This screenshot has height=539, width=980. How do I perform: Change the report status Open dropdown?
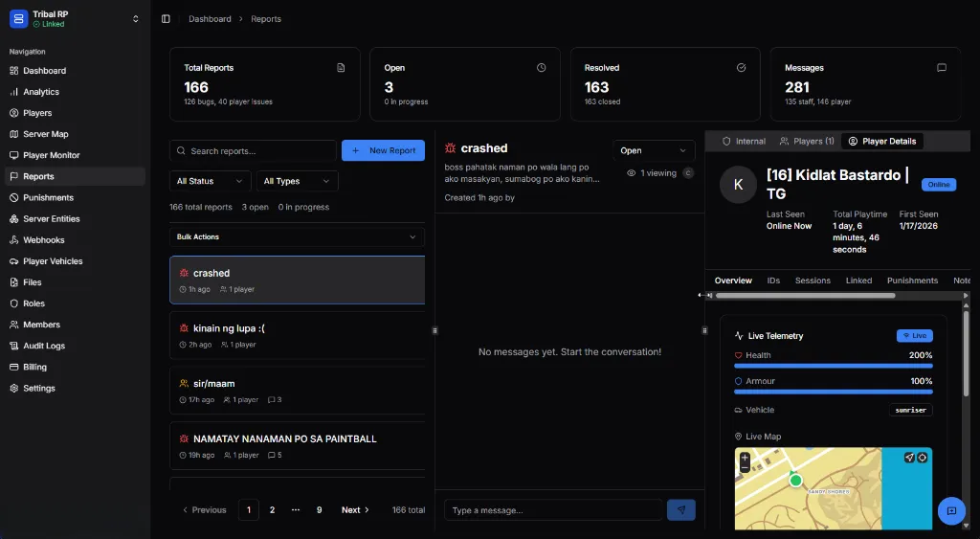pyautogui.click(x=654, y=150)
